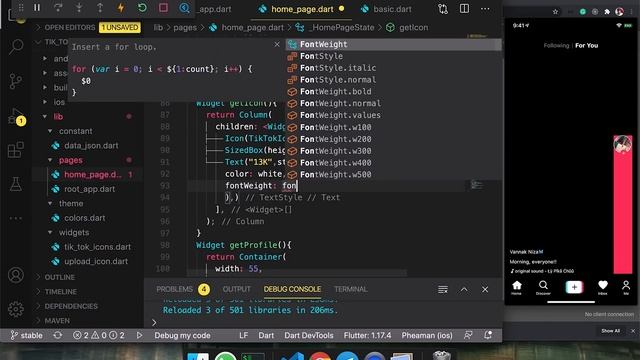Open widget inspector in debug toolbar
The image size is (640, 360).
[184, 8]
